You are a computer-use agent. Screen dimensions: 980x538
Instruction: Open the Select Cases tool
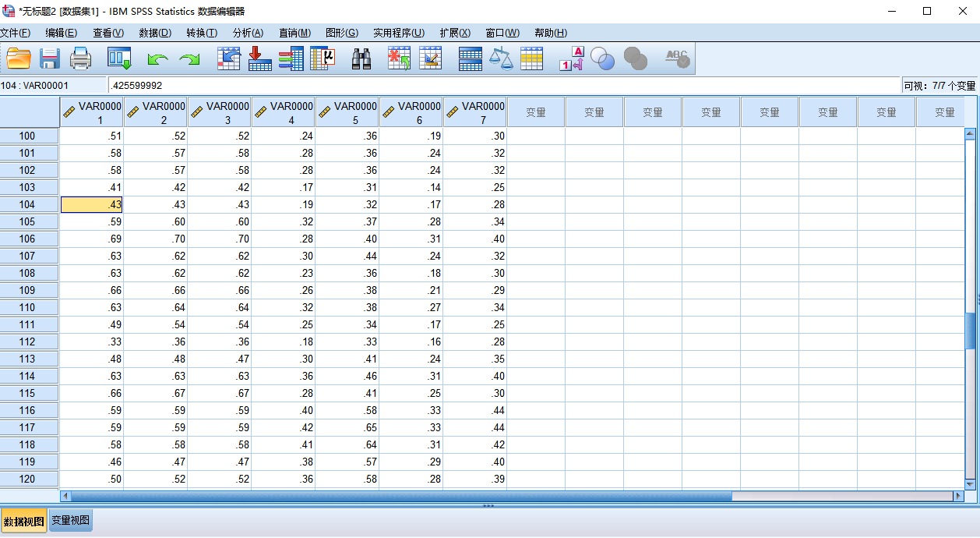click(532, 58)
